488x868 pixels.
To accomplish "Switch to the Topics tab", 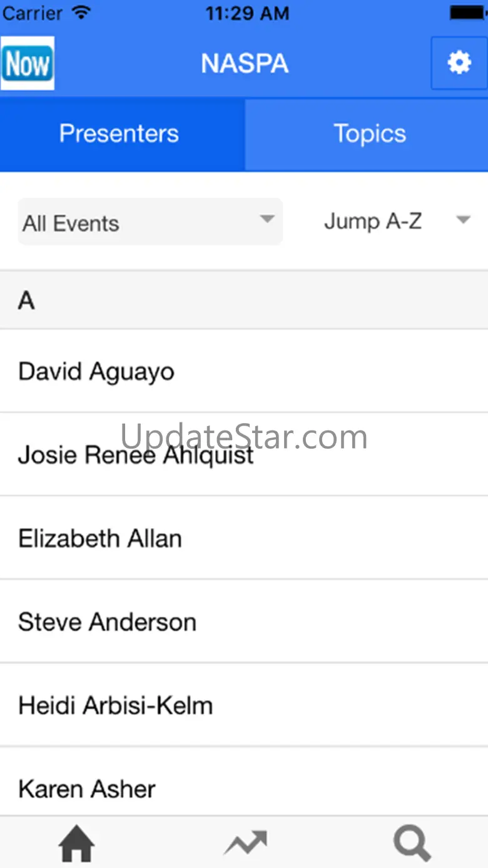I will 369,134.
